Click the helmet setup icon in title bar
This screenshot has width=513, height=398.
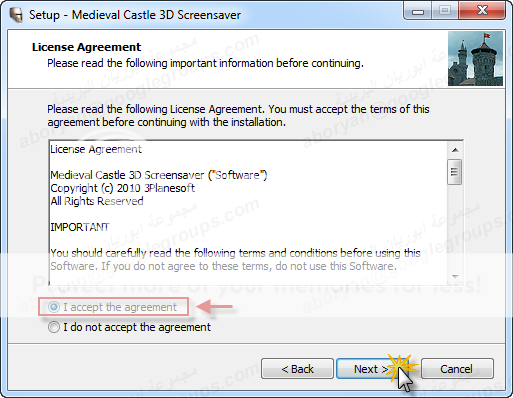tap(16, 15)
